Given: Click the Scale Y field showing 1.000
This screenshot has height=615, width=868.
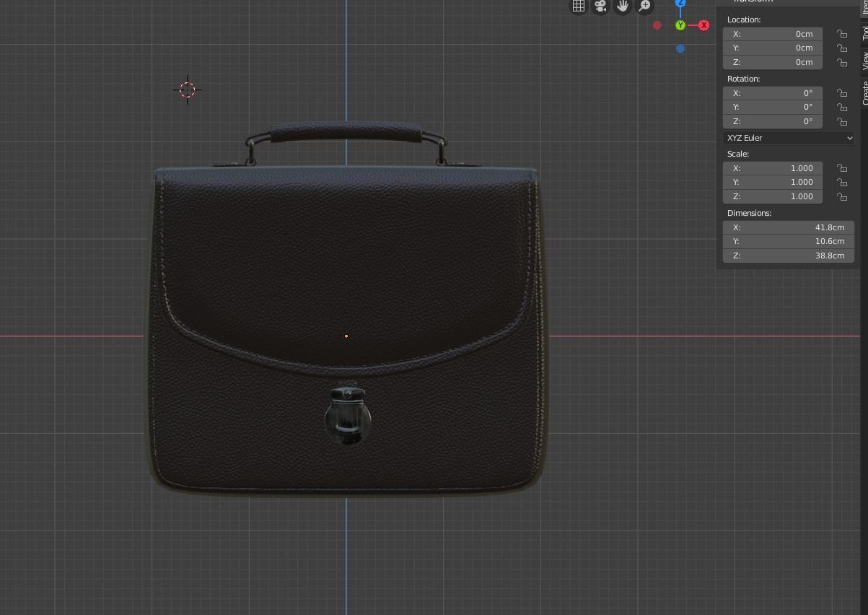Looking at the screenshot, I should (x=773, y=182).
